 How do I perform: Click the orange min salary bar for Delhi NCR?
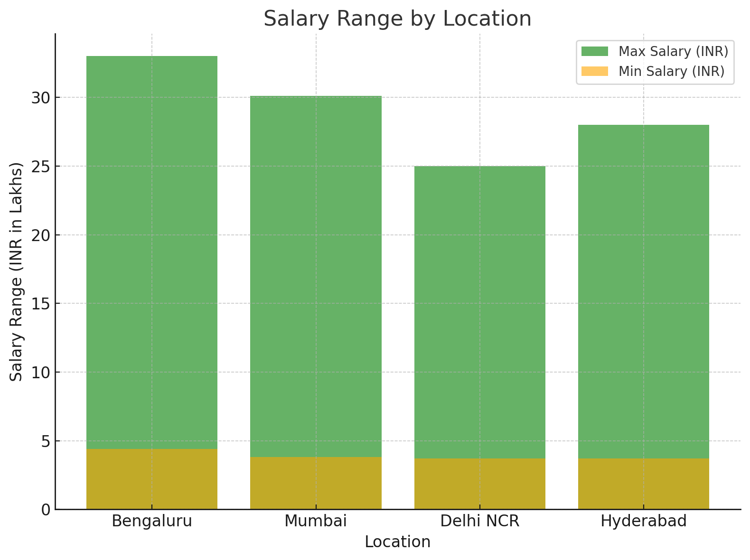pos(480,484)
